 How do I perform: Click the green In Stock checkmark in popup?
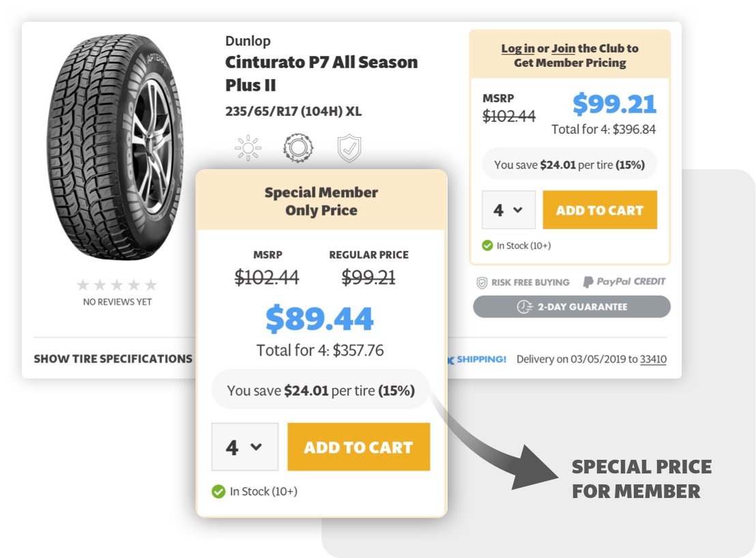(218, 491)
